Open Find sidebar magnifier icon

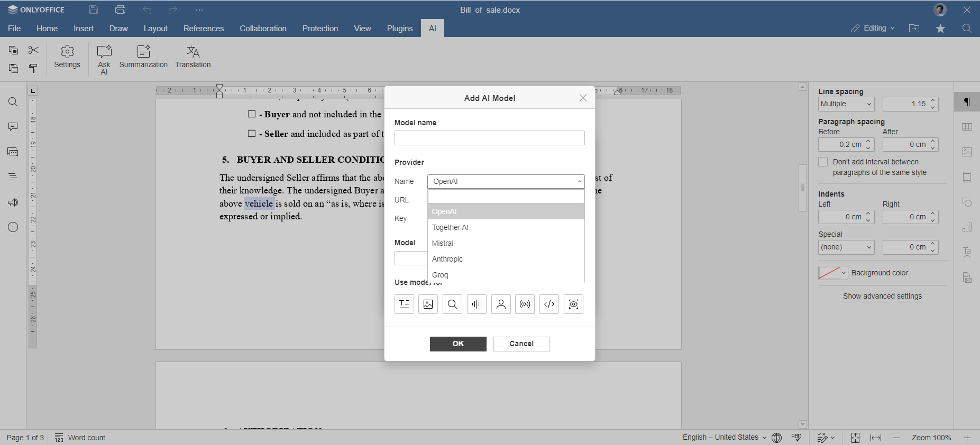[x=13, y=102]
